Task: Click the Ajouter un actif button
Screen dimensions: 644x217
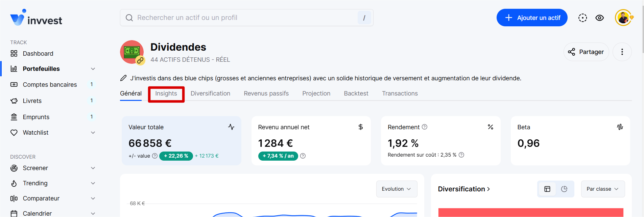Action: tap(532, 18)
